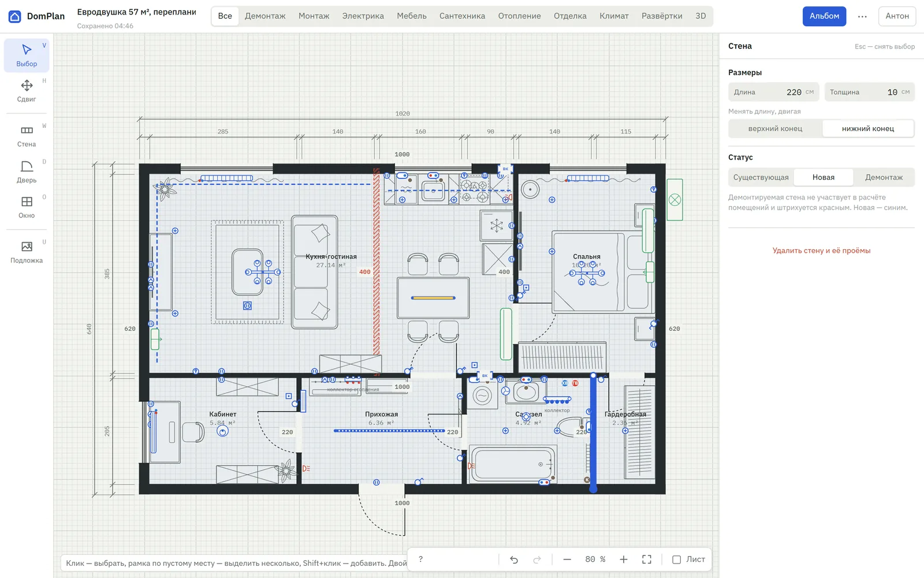
Task: Choose нижний конец segment option
Action: tap(868, 128)
